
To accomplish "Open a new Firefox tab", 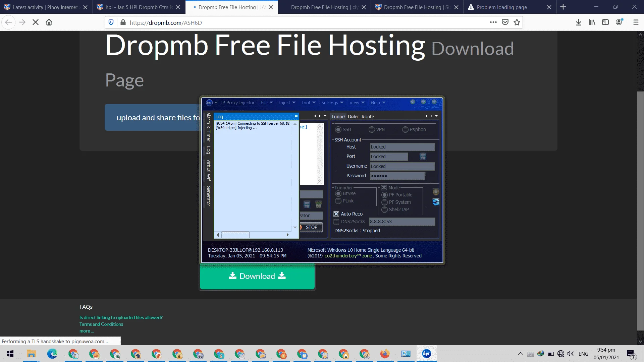I will [x=563, y=7].
